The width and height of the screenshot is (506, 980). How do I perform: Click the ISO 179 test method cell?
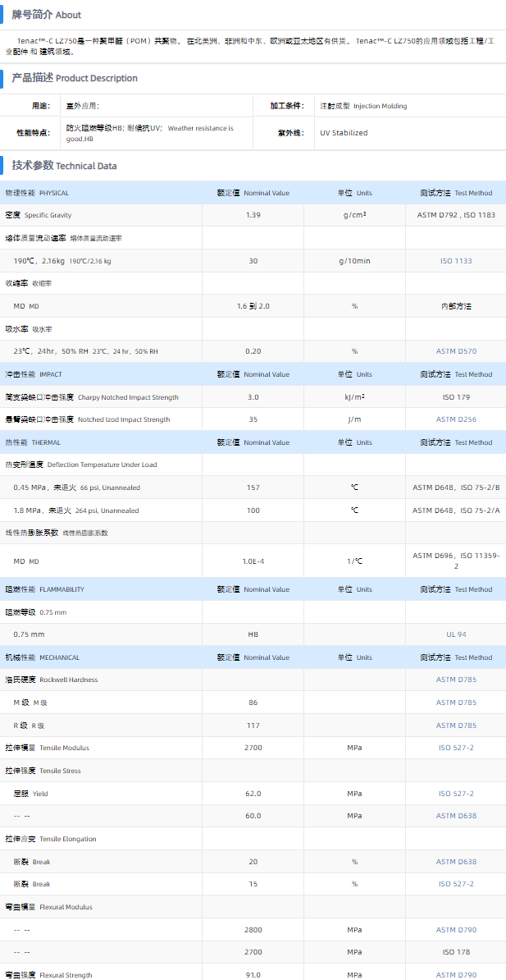point(456,397)
